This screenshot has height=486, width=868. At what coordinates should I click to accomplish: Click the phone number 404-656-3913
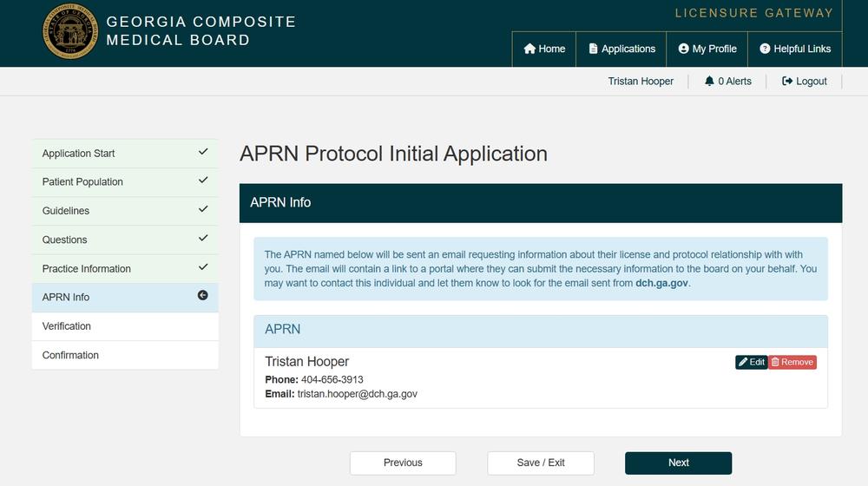coord(332,380)
